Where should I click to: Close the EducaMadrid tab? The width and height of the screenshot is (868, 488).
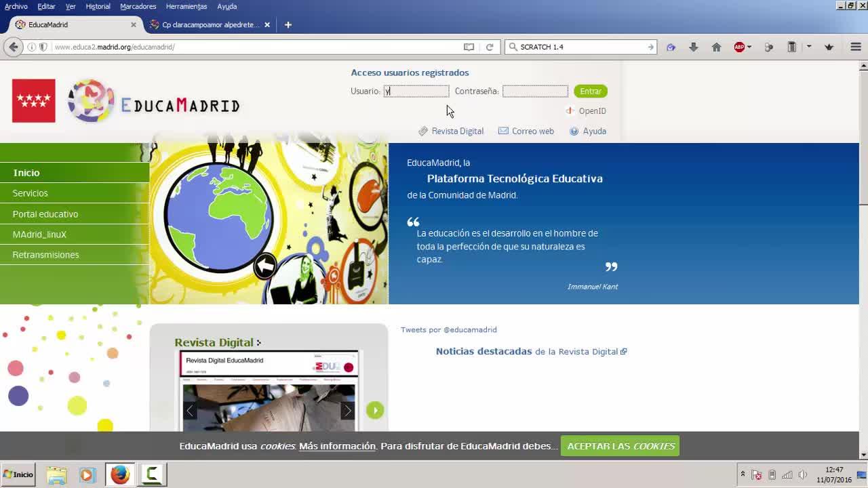point(134,24)
